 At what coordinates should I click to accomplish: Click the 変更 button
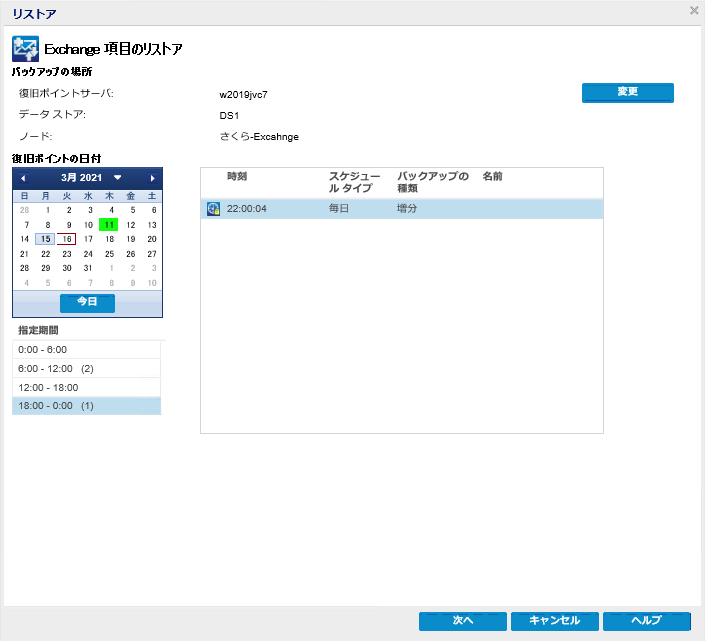click(628, 92)
